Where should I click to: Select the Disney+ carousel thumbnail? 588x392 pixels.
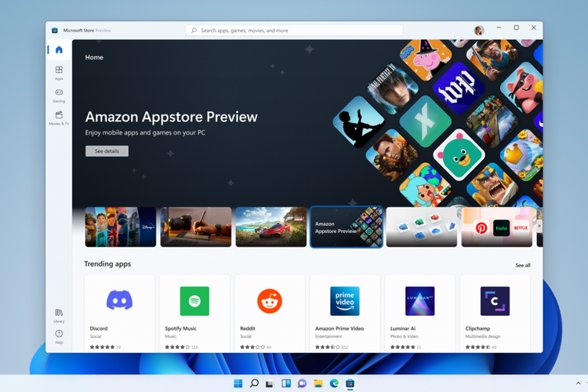pos(121,227)
